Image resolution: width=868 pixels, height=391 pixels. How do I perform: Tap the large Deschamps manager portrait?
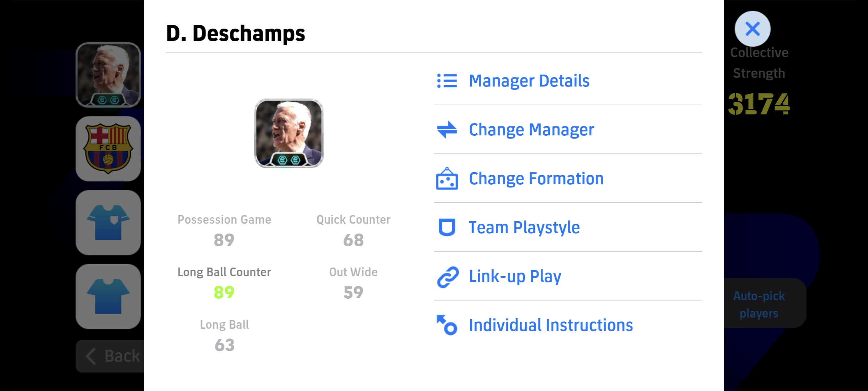[x=289, y=133]
